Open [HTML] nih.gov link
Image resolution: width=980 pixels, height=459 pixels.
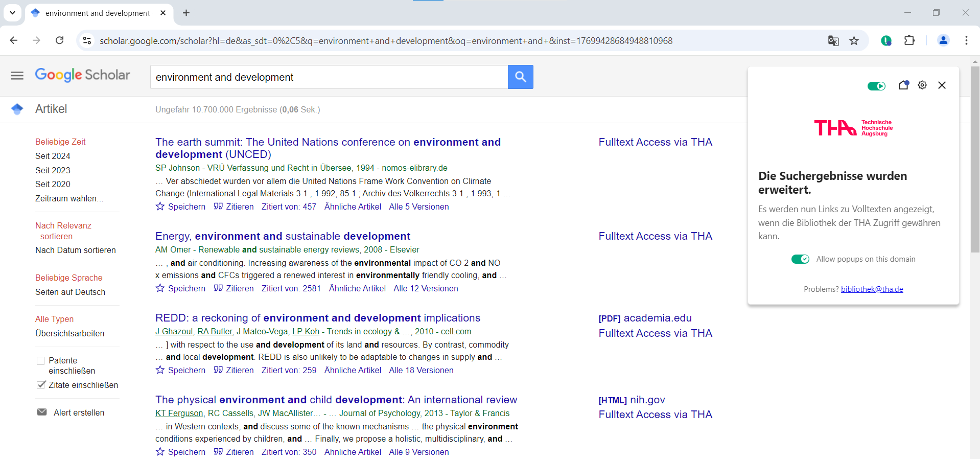click(x=632, y=400)
